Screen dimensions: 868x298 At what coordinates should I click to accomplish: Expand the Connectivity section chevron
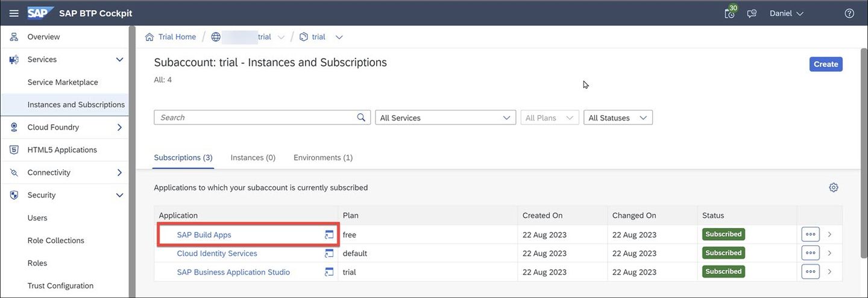click(x=119, y=173)
